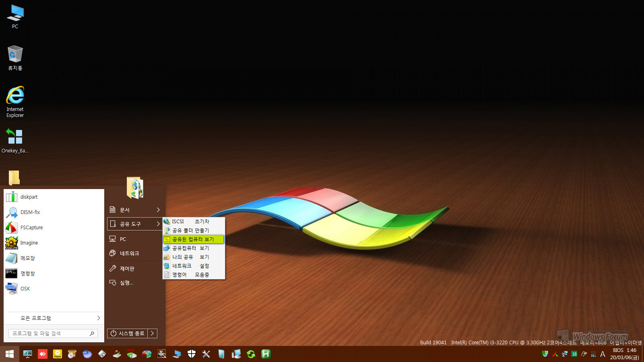Open Internet Explorer desktop shortcut
644x362 pixels.
pyautogui.click(x=15, y=102)
